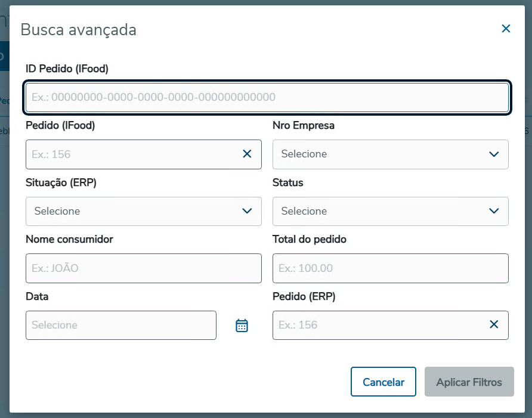Viewport: 532px width, 418px height.
Task: Open the Data calendar picker icon
Action: click(242, 325)
